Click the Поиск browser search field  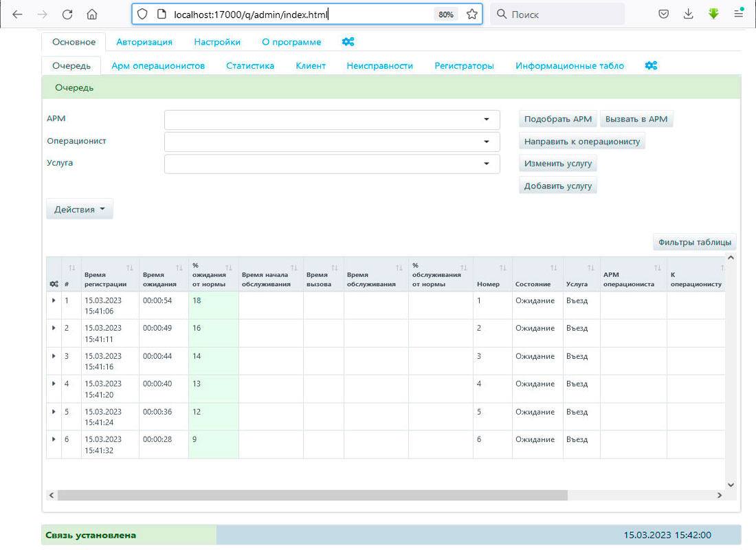(557, 14)
